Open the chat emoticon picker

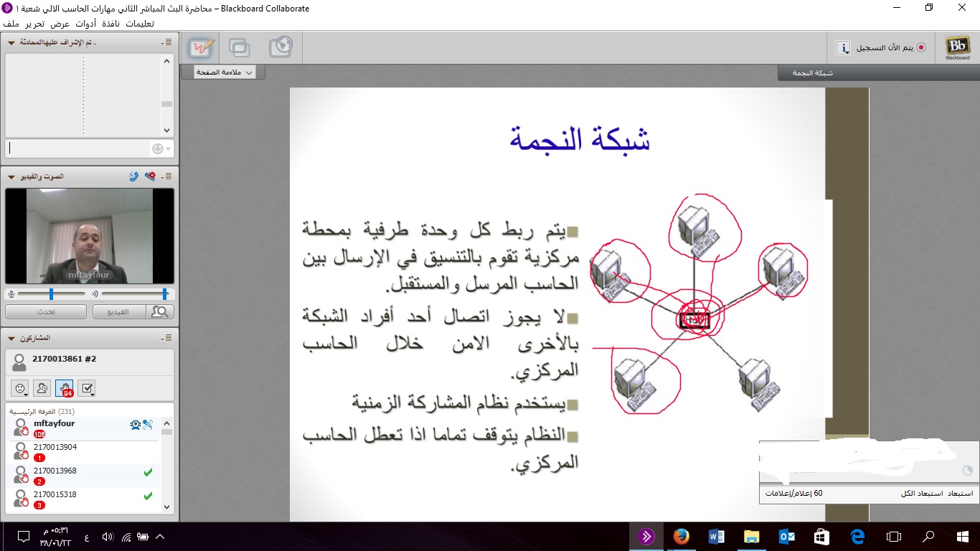pos(161,149)
